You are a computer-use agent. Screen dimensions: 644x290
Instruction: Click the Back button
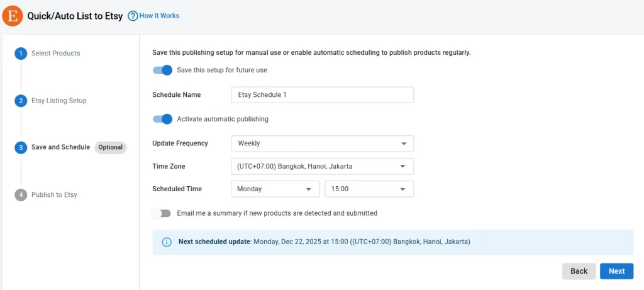click(x=579, y=271)
